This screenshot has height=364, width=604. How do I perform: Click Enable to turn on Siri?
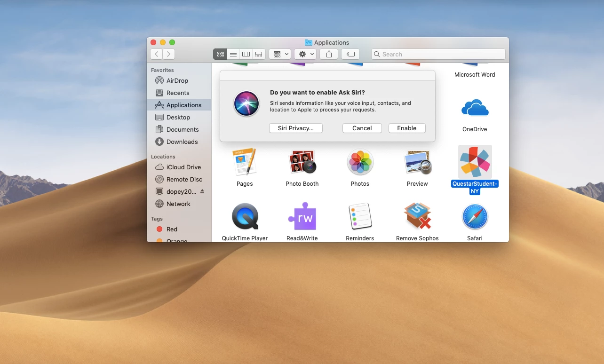point(407,128)
